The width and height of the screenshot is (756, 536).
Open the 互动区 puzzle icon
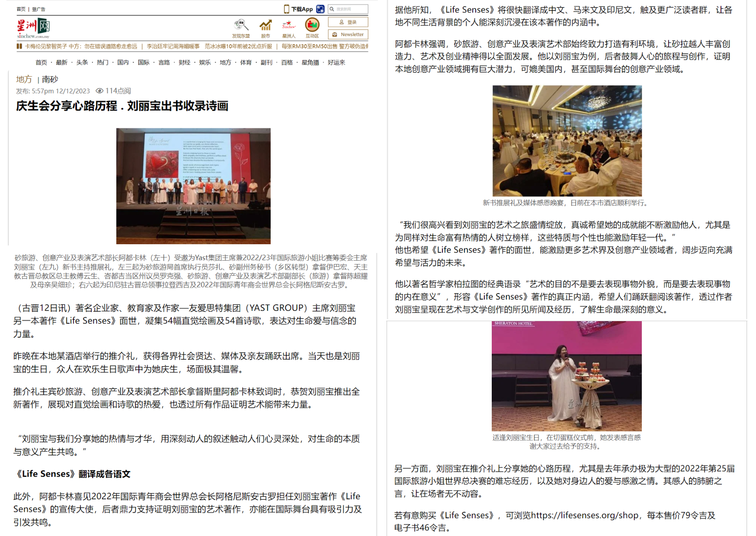pyautogui.click(x=312, y=25)
